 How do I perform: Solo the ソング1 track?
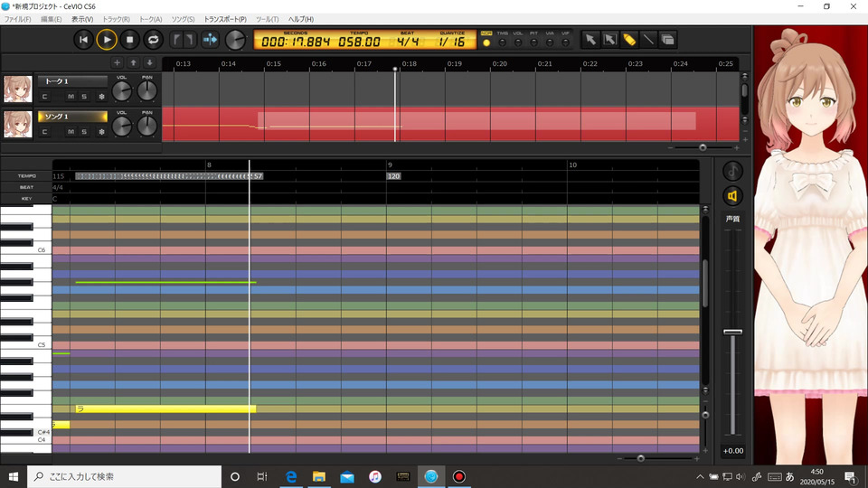pyautogui.click(x=84, y=132)
